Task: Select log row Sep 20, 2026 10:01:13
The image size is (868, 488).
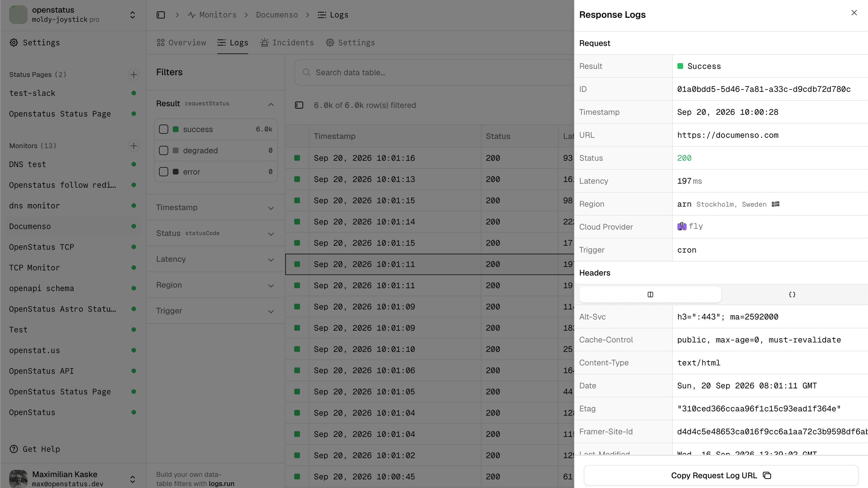Action: (430, 179)
